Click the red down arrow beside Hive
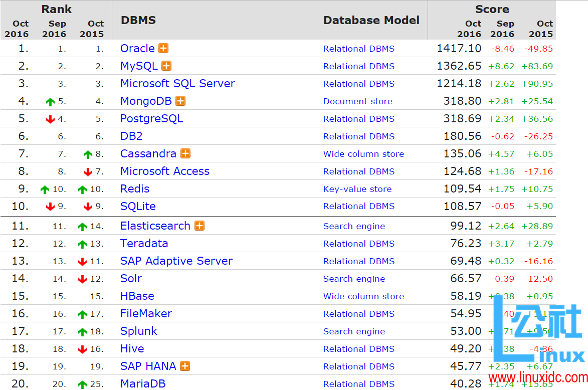The width and height of the screenshot is (588, 390). pyautogui.click(x=82, y=348)
